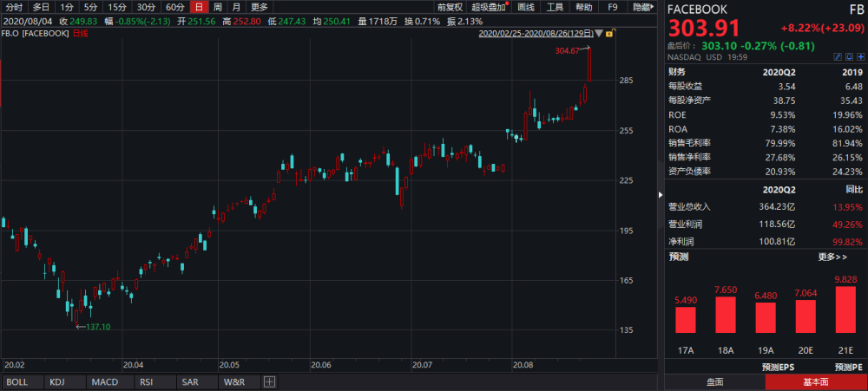Switch to 多日 multi-day view
868x391 pixels.
click(x=41, y=7)
